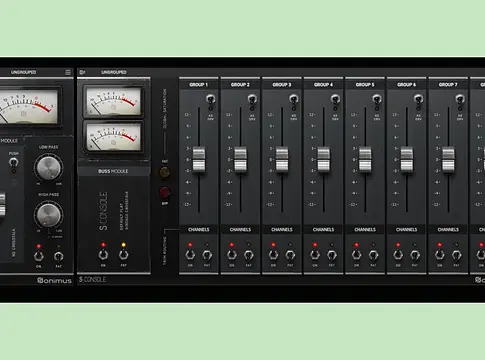Open the hamburger menu on channel module
Viewport: 485px width, 360px height.
pos(68,72)
